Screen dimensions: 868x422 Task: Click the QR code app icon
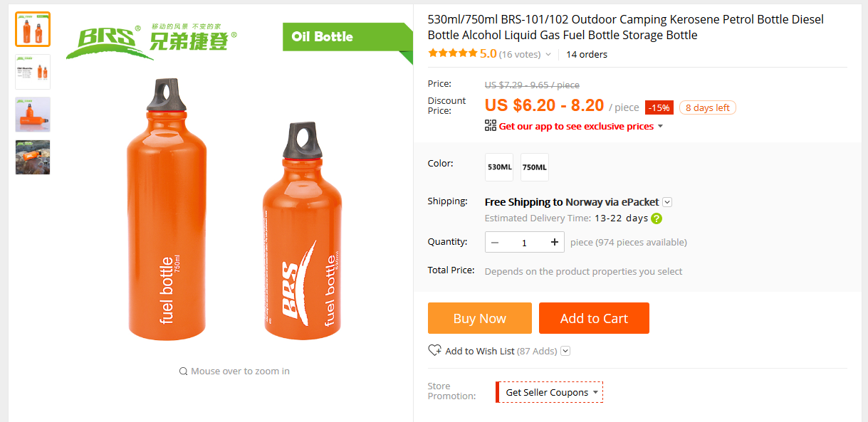coord(490,126)
